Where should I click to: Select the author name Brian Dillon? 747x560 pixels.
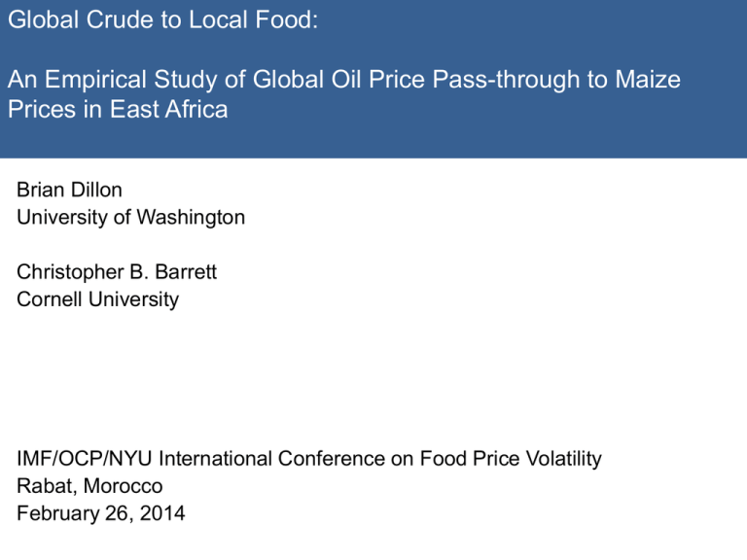coord(70,190)
